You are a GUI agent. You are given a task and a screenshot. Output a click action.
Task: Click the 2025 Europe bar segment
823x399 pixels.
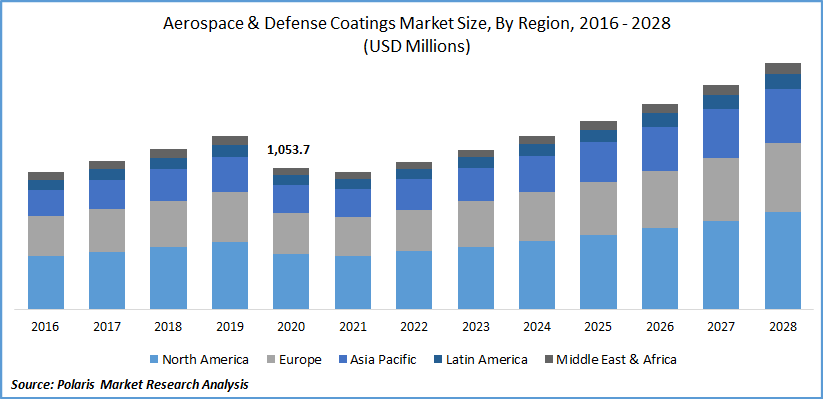coord(598,208)
